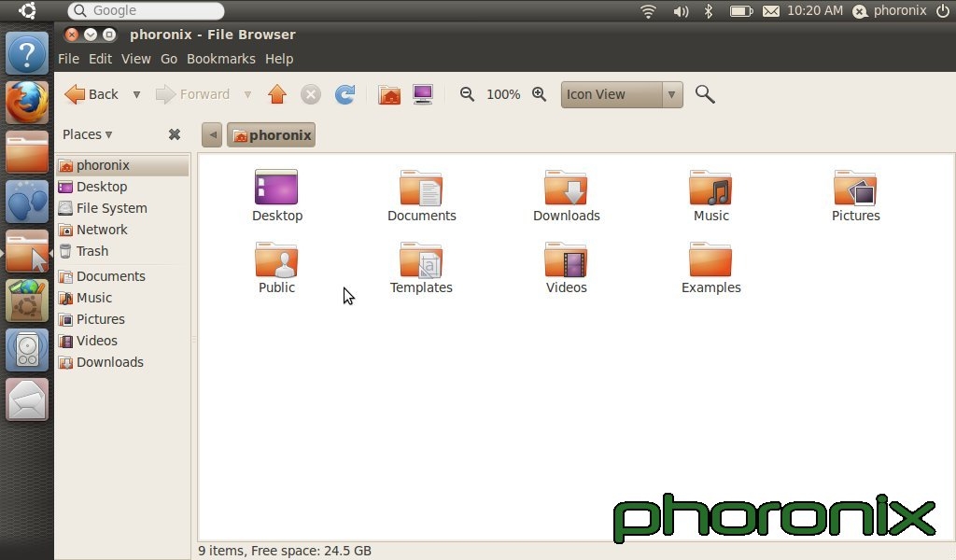The width and height of the screenshot is (956, 560).
Task: Open Computer location toolbar icon
Action: pyautogui.click(x=423, y=94)
